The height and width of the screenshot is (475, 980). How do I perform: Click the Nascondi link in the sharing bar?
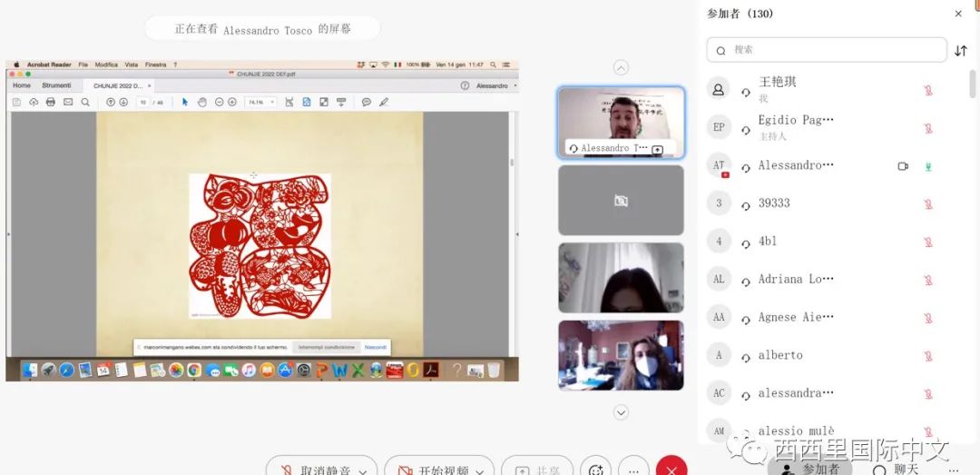(x=376, y=347)
